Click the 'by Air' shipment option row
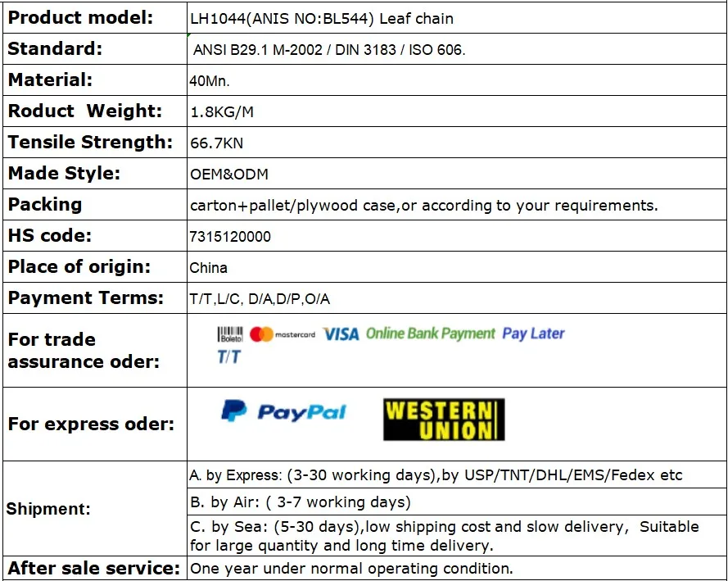Viewport: 728px width, 581px height. tap(300, 502)
